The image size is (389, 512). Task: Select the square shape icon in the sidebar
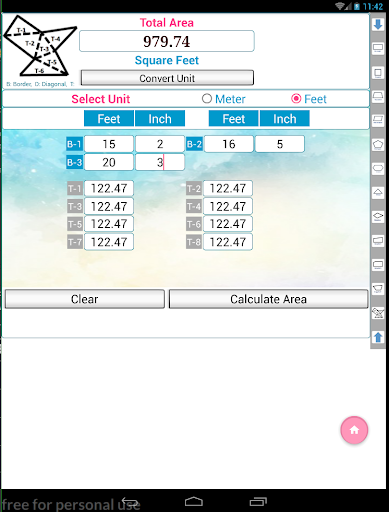click(378, 73)
